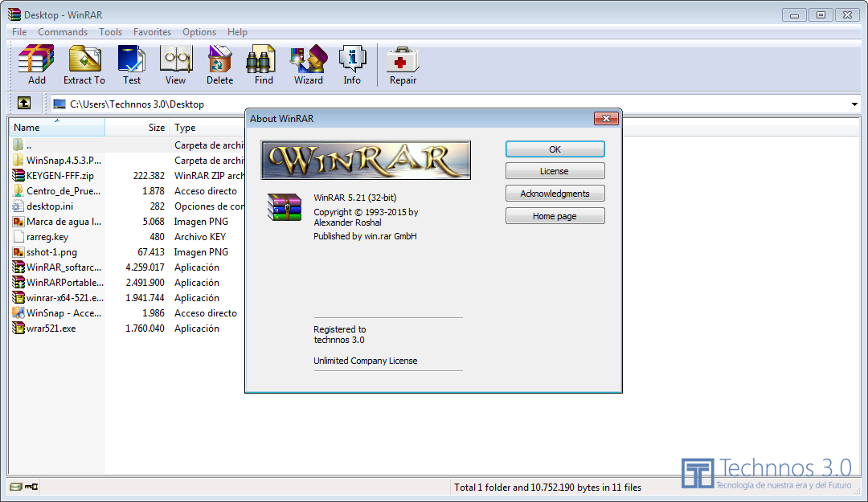Image resolution: width=868 pixels, height=502 pixels.
Task: Open the Commands menu
Action: click(63, 32)
